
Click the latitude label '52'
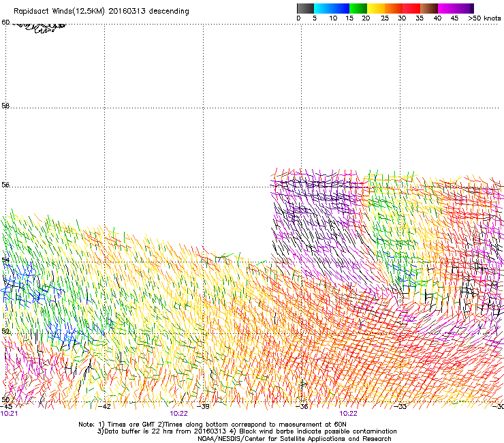(x=5, y=331)
